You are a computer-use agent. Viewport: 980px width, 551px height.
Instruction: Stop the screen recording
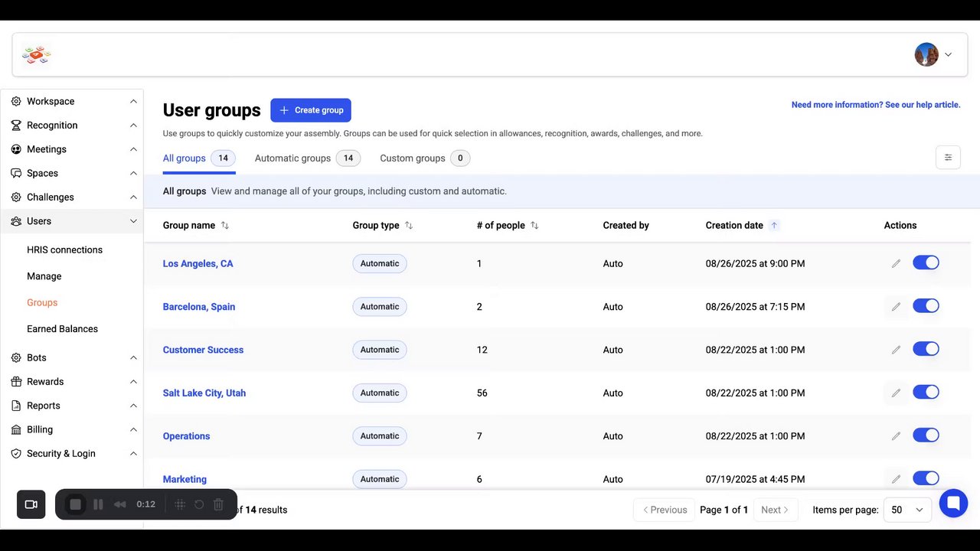pos(75,504)
